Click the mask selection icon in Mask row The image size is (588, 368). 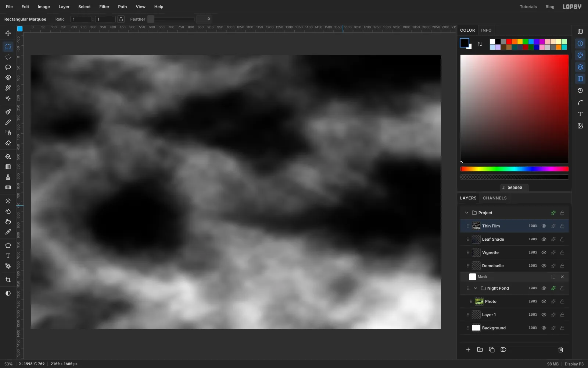pyautogui.click(x=553, y=277)
